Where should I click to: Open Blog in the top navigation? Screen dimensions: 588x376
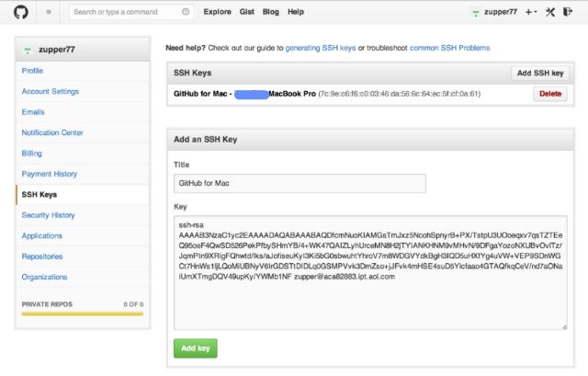(x=271, y=12)
